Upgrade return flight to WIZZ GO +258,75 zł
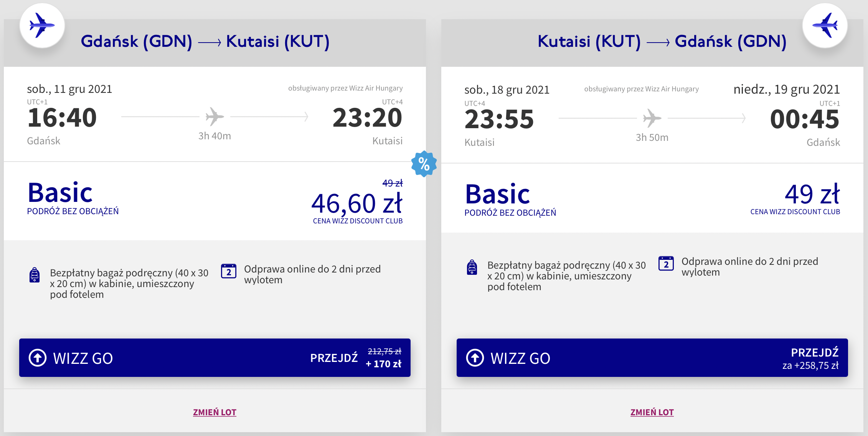The image size is (868, 436). 652,358
